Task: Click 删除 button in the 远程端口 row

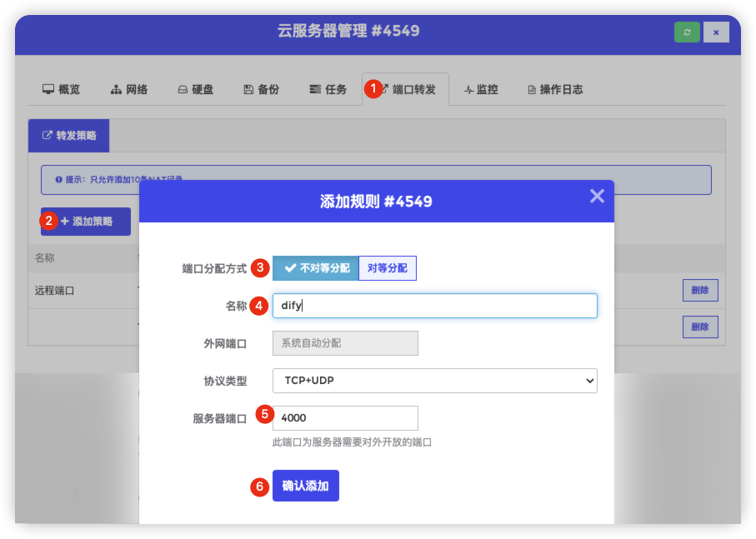Action: click(x=700, y=291)
